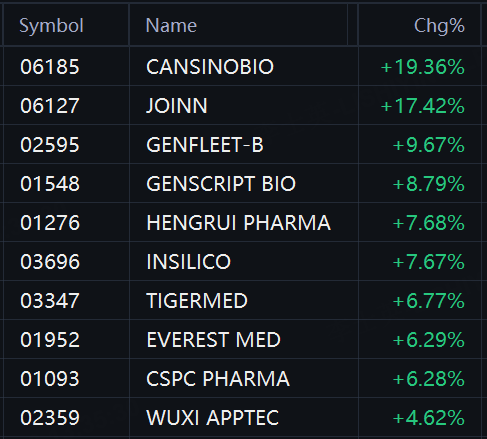487x439 pixels.
Task: Click the +7.67% change for INSILICO
Action: (428, 262)
